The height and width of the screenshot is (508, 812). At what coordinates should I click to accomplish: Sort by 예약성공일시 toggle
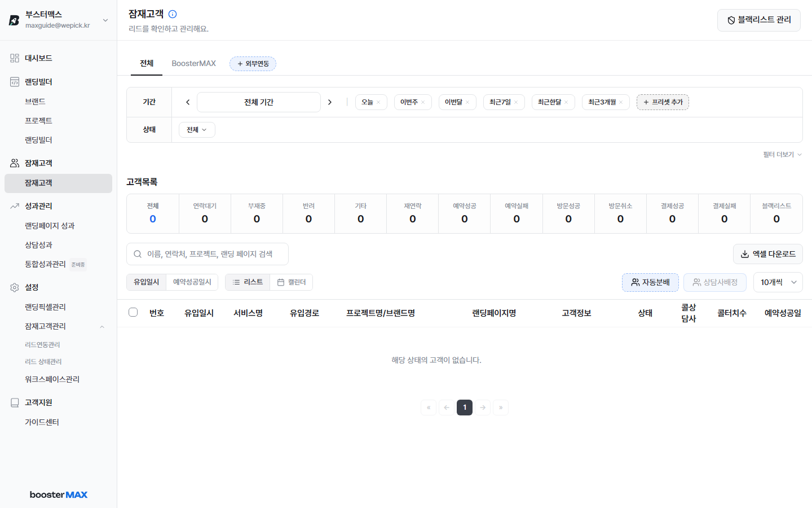[x=192, y=282]
